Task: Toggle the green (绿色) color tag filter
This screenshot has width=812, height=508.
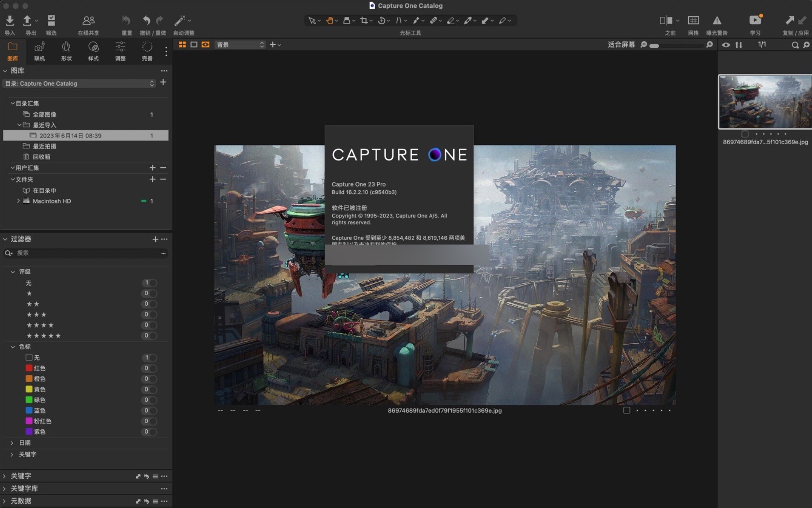Action: pyautogui.click(x=149, y=400)
